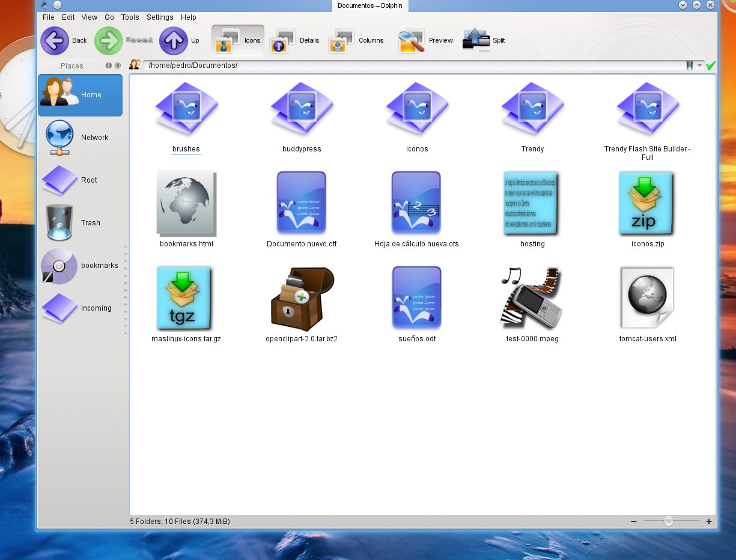Image resolution: width=736 pixels, height=560 pixels.
Task: Open the location history dropdown arrow
Action: 700,65
